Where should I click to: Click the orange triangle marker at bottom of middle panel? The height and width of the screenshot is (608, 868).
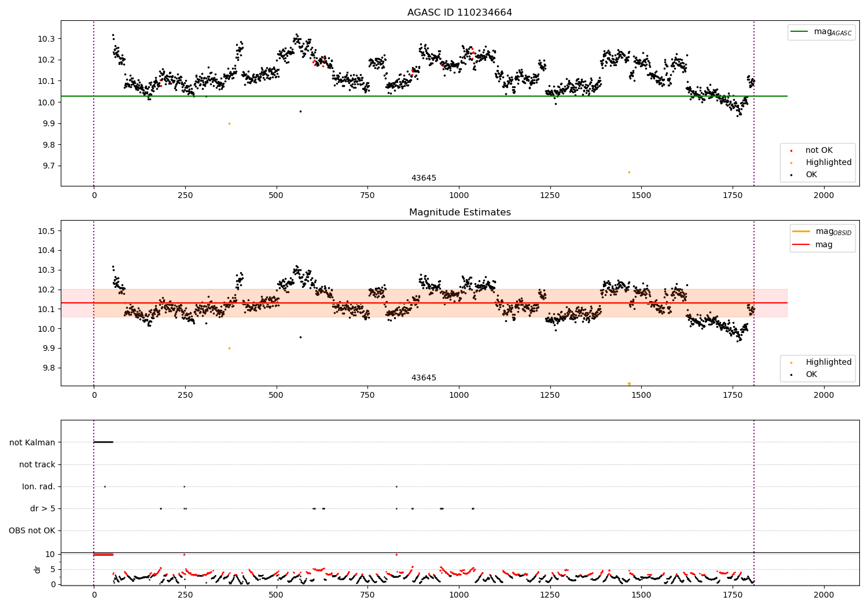click(629, 384)
